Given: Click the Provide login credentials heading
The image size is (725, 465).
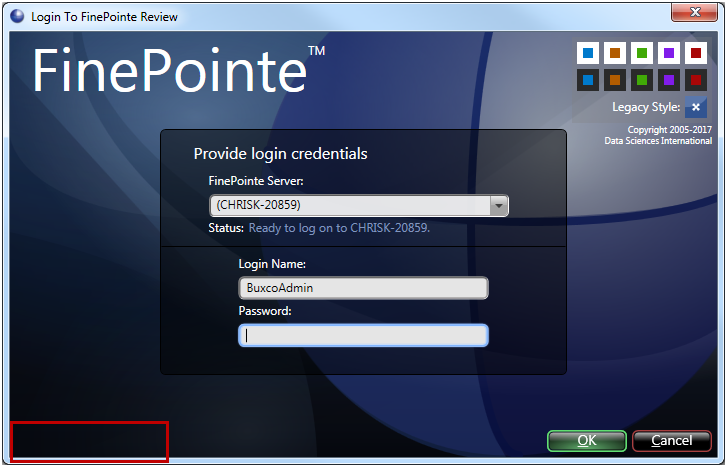Looking at the screenshot, I should coord(280,153).
